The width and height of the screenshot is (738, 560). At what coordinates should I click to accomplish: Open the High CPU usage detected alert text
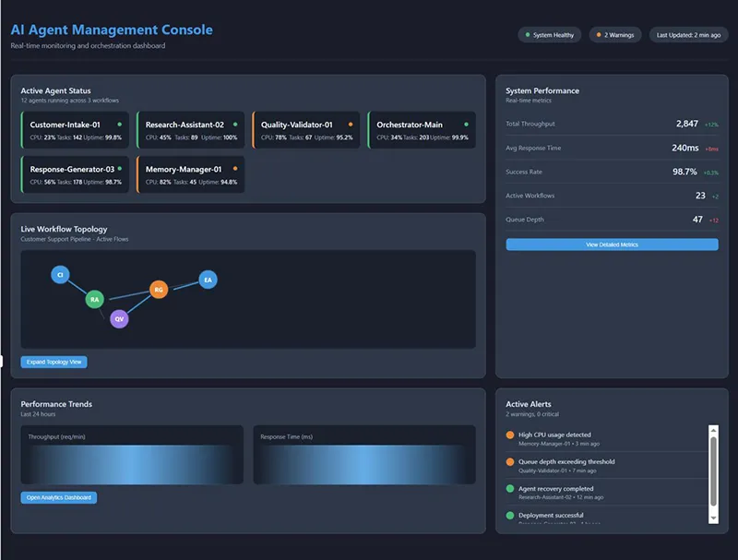point(554,435)
